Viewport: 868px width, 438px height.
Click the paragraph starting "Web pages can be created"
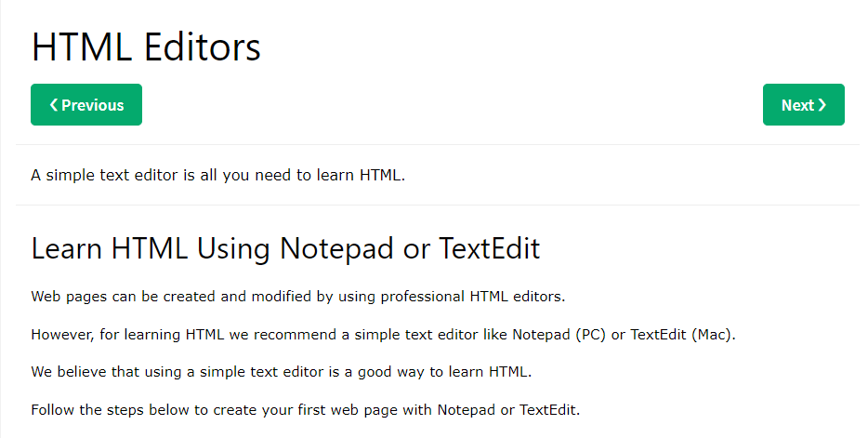(x=297, y=297)
